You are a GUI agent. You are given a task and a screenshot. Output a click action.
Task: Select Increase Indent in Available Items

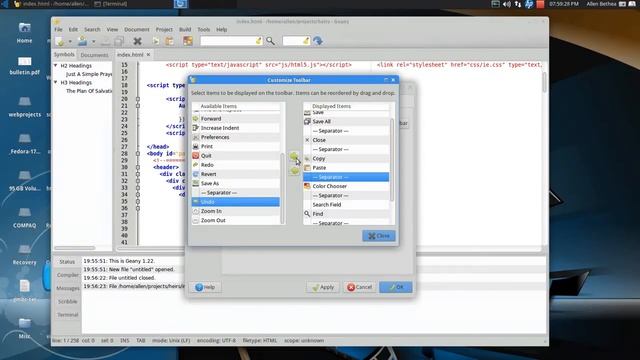click(236, 128)
